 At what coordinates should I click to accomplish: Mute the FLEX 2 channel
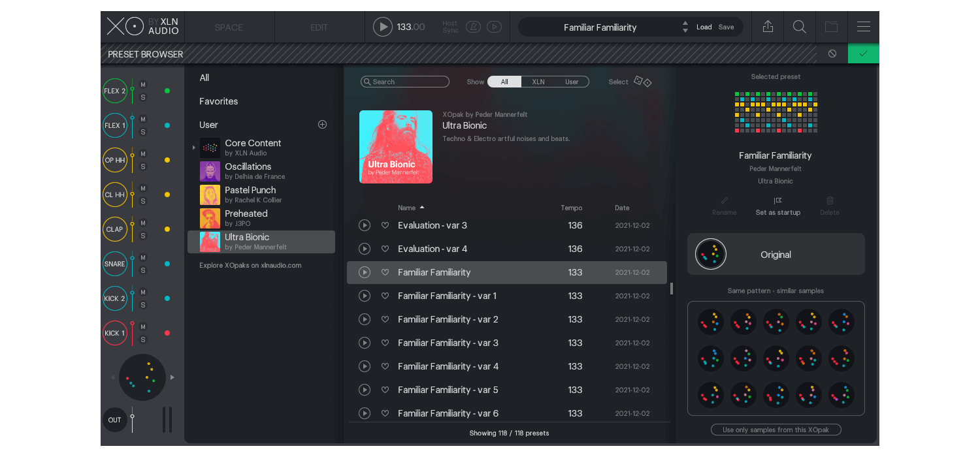[143, 84]
